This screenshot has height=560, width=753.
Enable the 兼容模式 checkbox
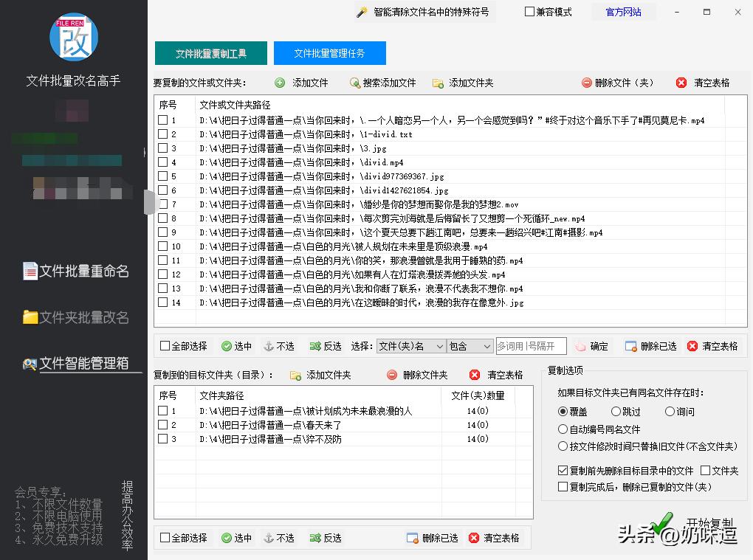pos(529,12)
